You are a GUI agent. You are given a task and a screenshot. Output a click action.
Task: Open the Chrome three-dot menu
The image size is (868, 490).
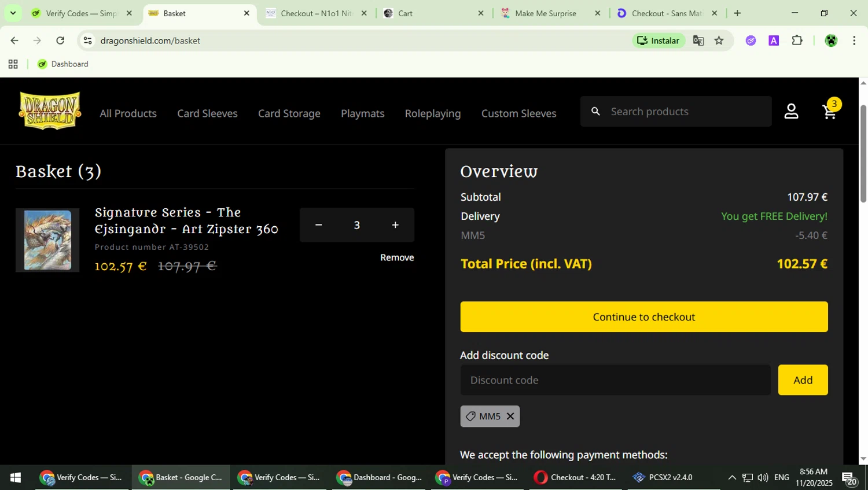(x=854, y=40)
